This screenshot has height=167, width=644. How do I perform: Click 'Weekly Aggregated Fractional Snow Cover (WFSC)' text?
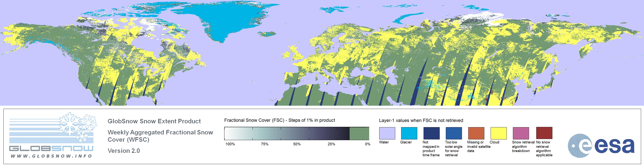[x=160, y=136]
